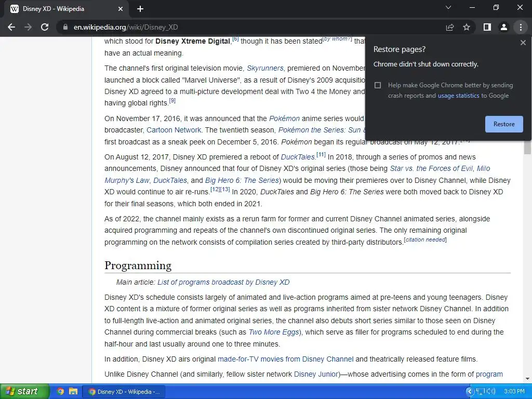The width and height of the screenshot is (532, 399).
Task: Bookmark this tab with the star icon
Action: pyautogui.click(x=467, y=27)
